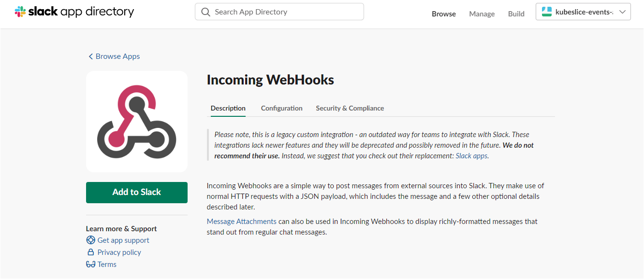This screenshot has height=279, width=644.
Task: Click the 'app directory' header text
Action: point(97,12)
